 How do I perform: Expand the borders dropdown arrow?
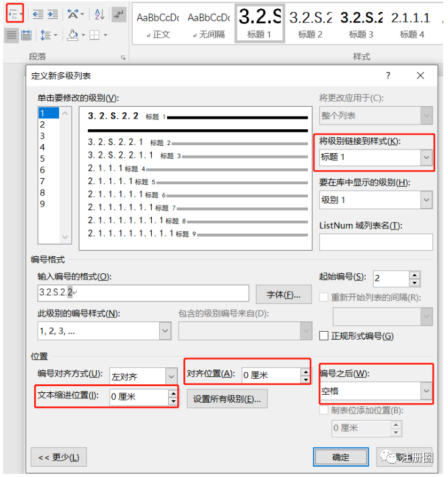coord(105,35)
